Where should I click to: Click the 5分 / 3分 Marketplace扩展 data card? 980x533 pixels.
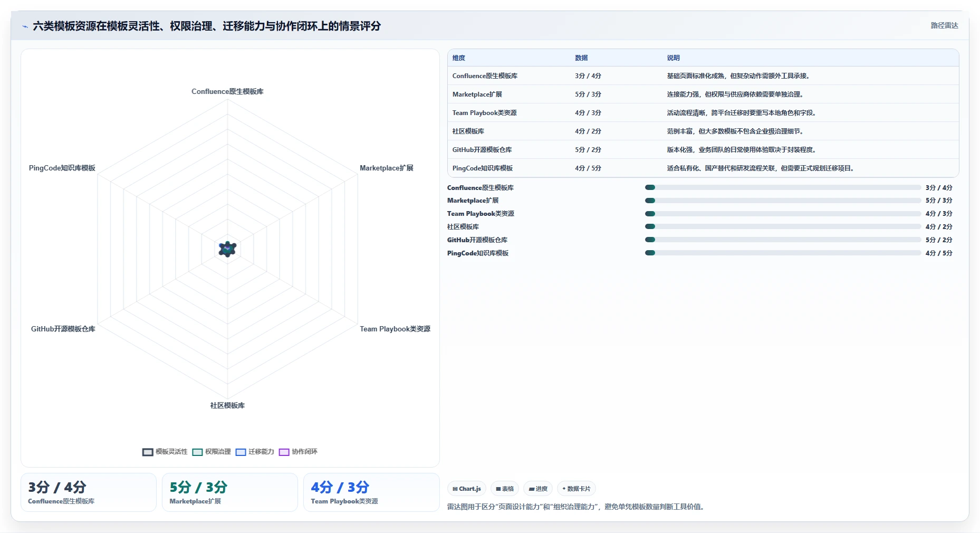pyautogui.click(x=230, y=492)
